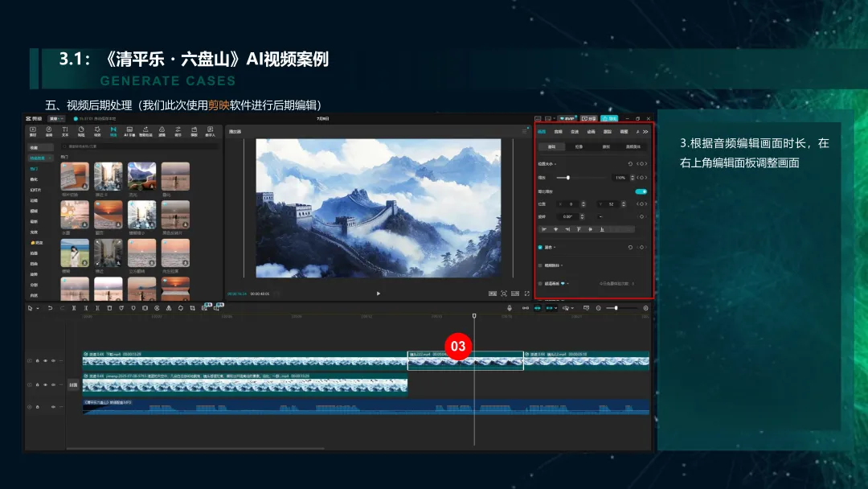
Task: Click the 110% scale value field
Action: (x=620, y=178)
